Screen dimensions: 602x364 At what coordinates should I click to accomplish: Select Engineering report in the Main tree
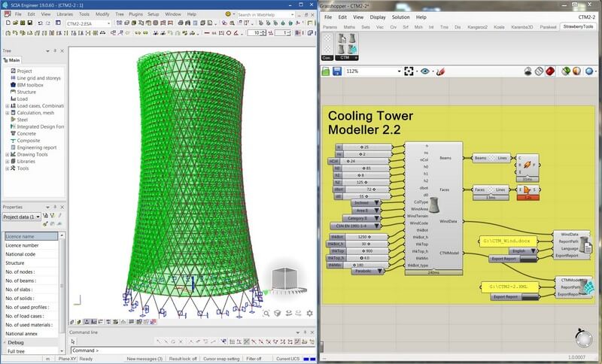38,147
